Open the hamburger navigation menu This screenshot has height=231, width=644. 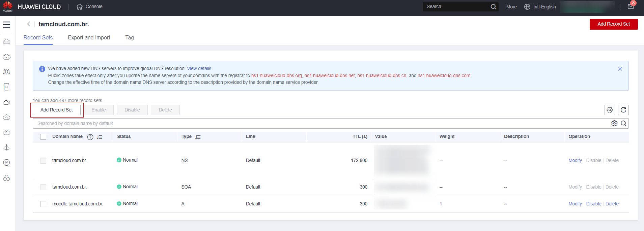[6, 25]
